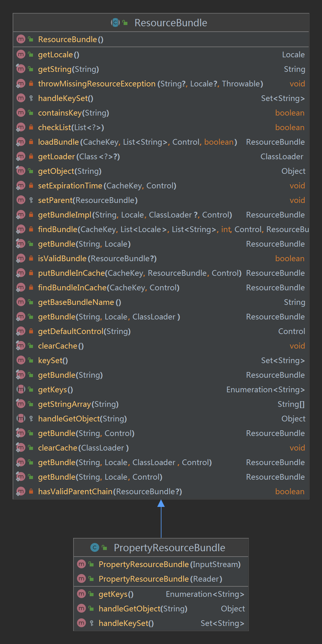322x644 pixels.
Task: Click the abstract class icon beside ResourceBundle title
Action: [115, 22]
